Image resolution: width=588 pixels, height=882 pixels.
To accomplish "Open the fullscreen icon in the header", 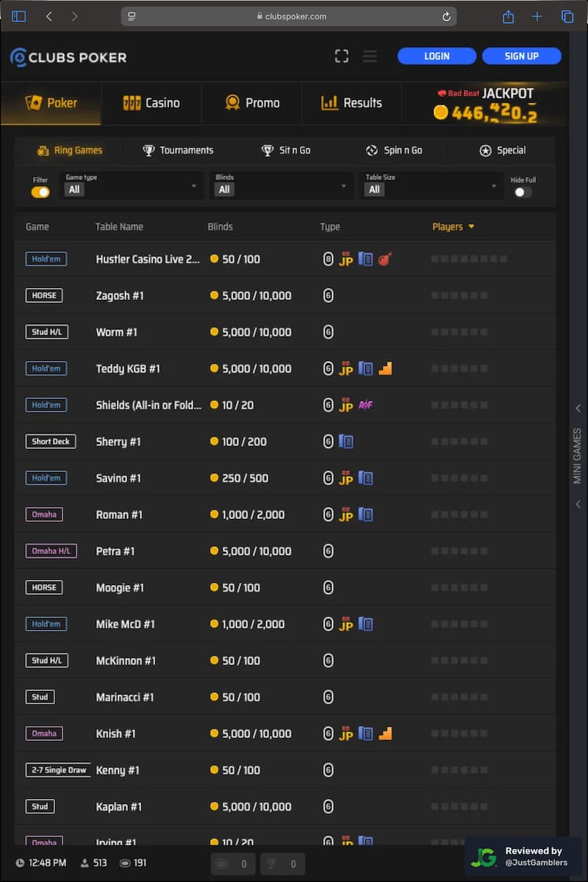I will tap(341, 56).
